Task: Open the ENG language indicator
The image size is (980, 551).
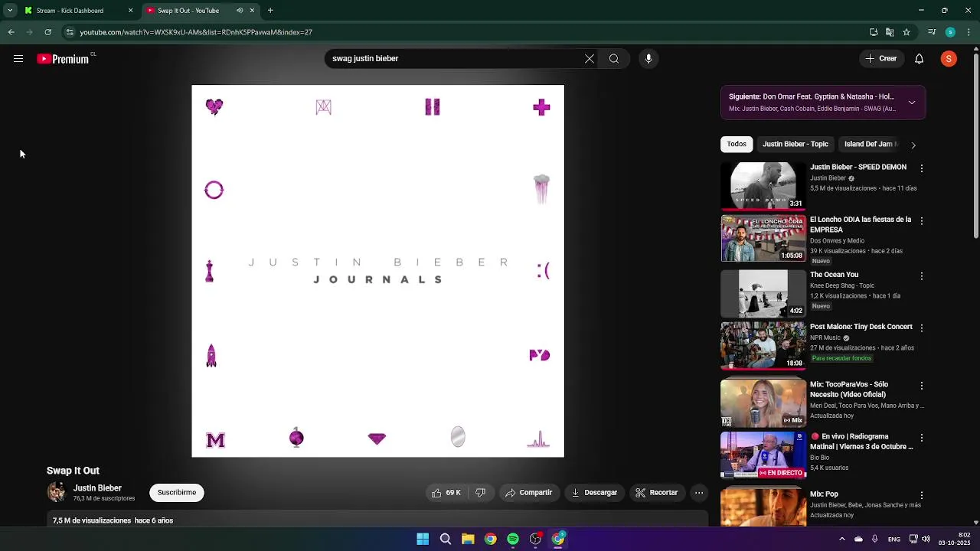Action: (893, 540)
